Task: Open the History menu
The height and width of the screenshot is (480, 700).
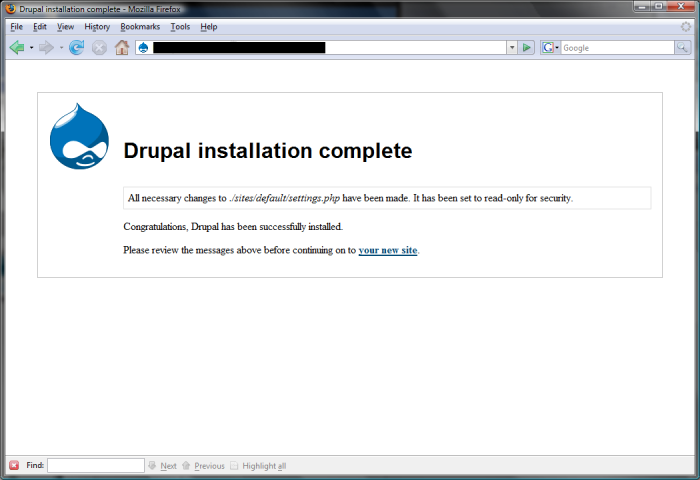Action: coord(97,27)
